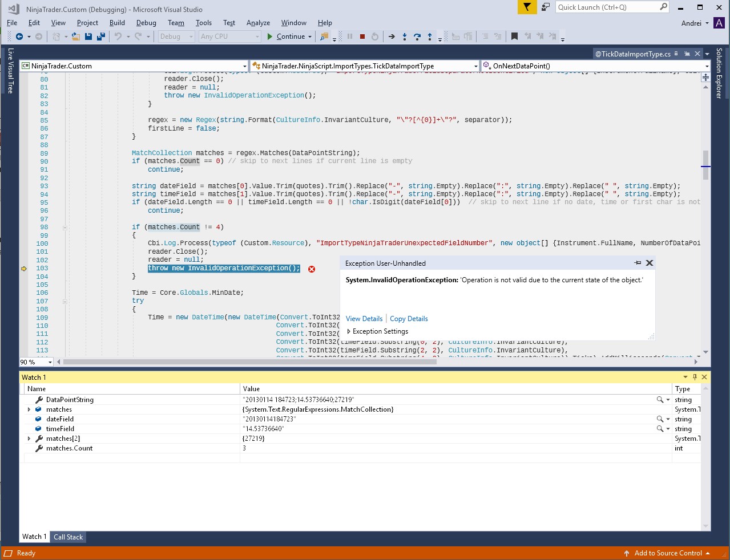This screenshot has height=560, width=730.
Task: Click the Step Into debugger icon
Action: click(x=405, y=36)
